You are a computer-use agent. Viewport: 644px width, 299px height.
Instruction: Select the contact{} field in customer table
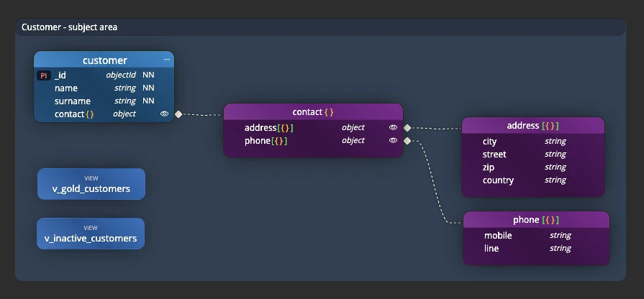coord(104,114)
